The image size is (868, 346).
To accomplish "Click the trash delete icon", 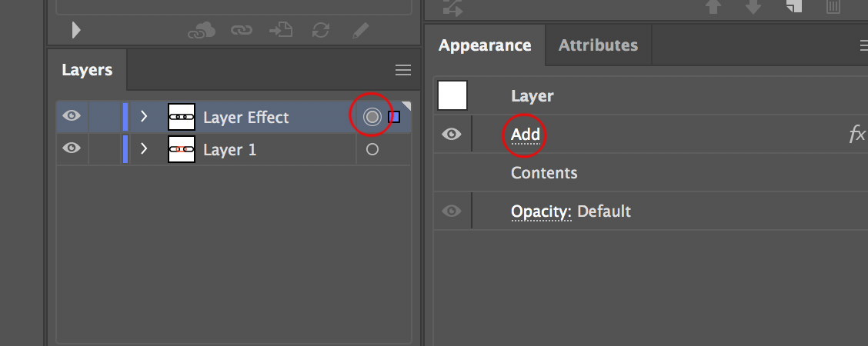I will (x=833, y=7).
